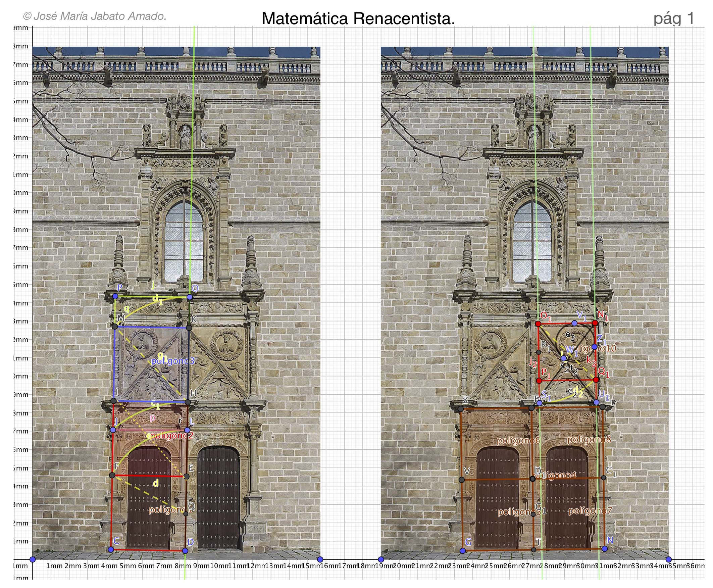
Task: Click red point O1 on right facade
Action: [538, 324]
